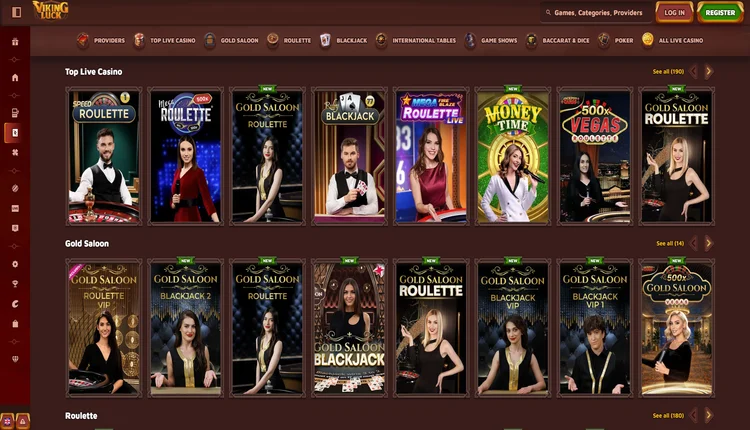Screen dimensions: 750x430
Task: Change language with the UK flag button
Action: [7, 421]
